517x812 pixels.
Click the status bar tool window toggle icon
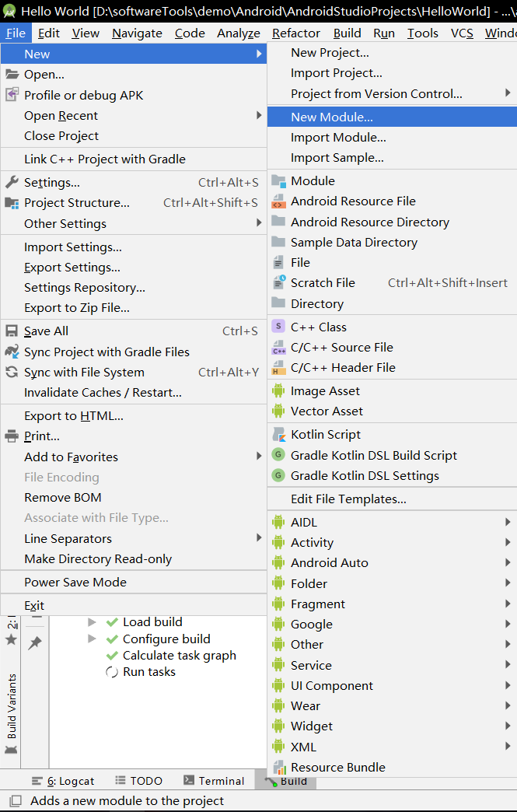tap(16, 800)
